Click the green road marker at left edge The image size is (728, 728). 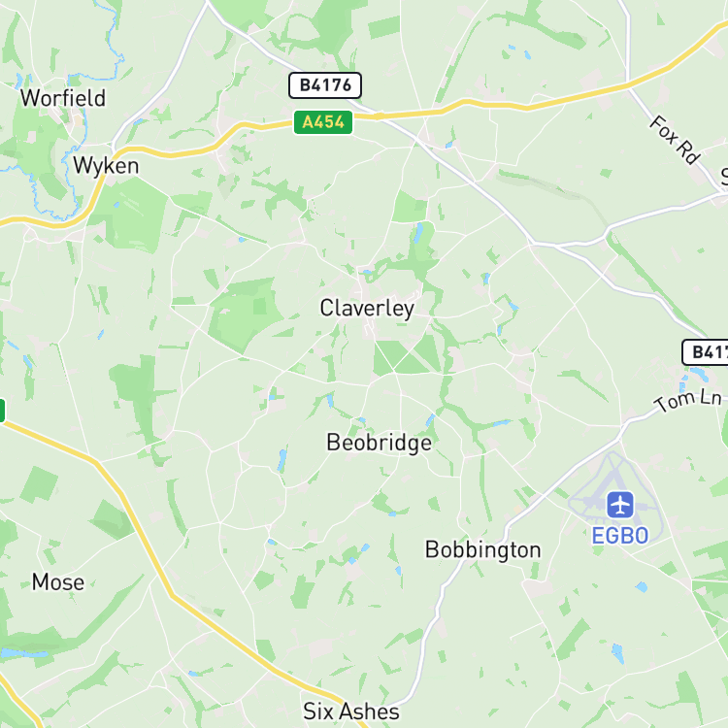coord(2,411)
